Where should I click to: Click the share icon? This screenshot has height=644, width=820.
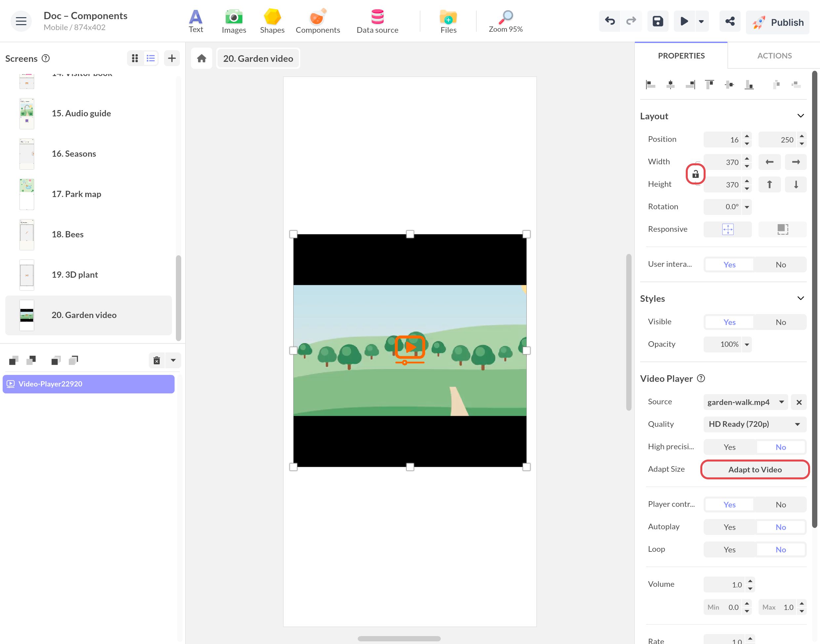pyautogui.click(x=729, y=21)
